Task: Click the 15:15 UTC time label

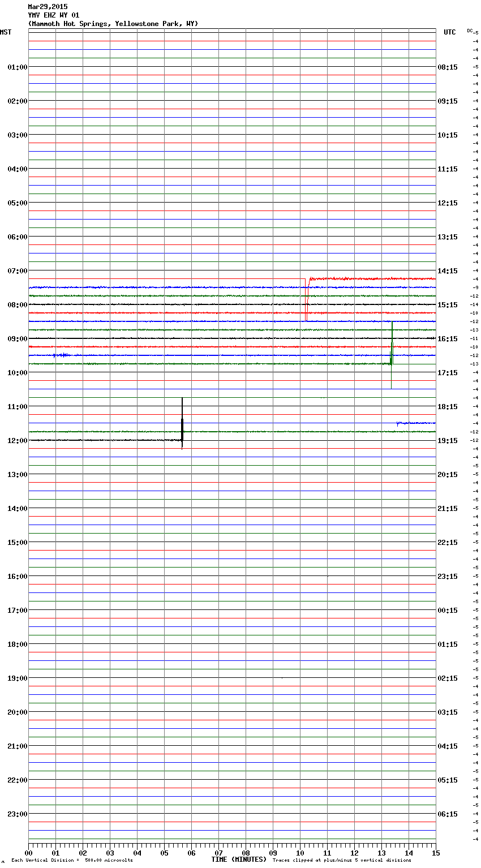Action: click(448, 304)
